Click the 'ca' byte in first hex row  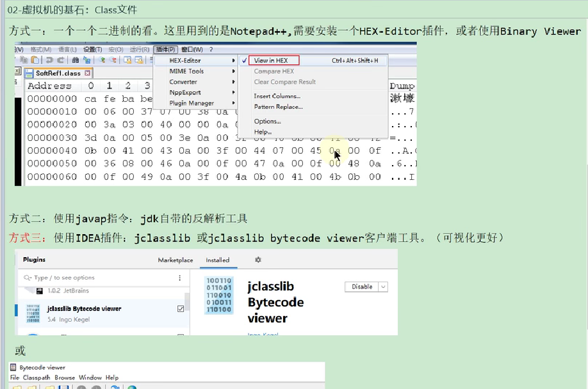(x=90, y=99)
